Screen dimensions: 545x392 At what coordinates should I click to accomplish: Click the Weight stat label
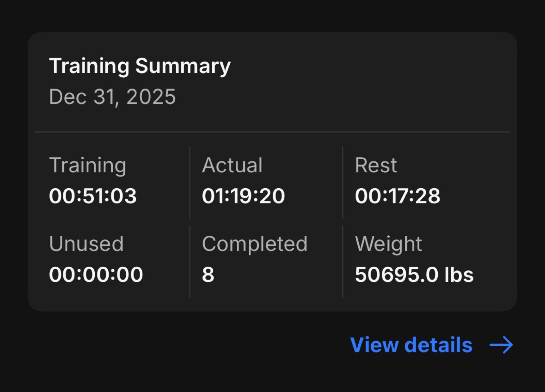tap(388, 244)
